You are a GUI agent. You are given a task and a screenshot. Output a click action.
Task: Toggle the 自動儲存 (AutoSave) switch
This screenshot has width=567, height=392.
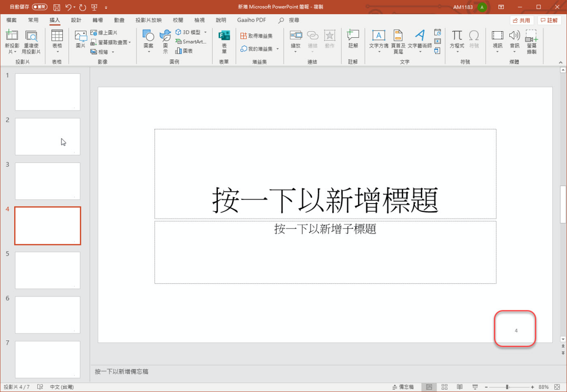(x=40, y=7)
